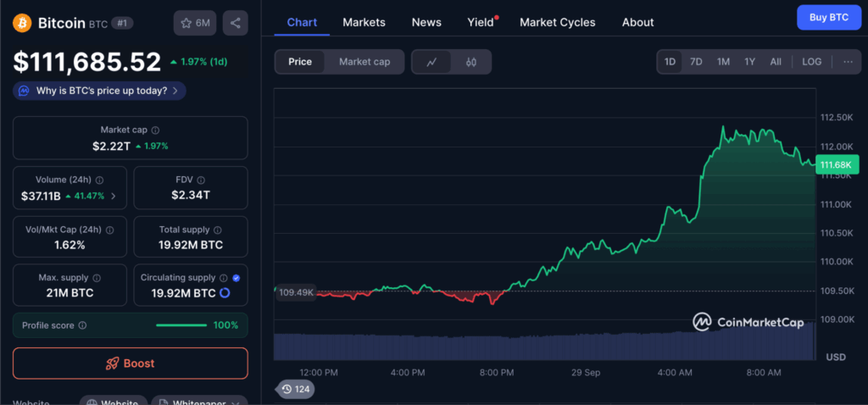The height and width of the screenshot is (405, 868).
Task: Click the share icon next to Bitcoin
Action: (235, 23)
